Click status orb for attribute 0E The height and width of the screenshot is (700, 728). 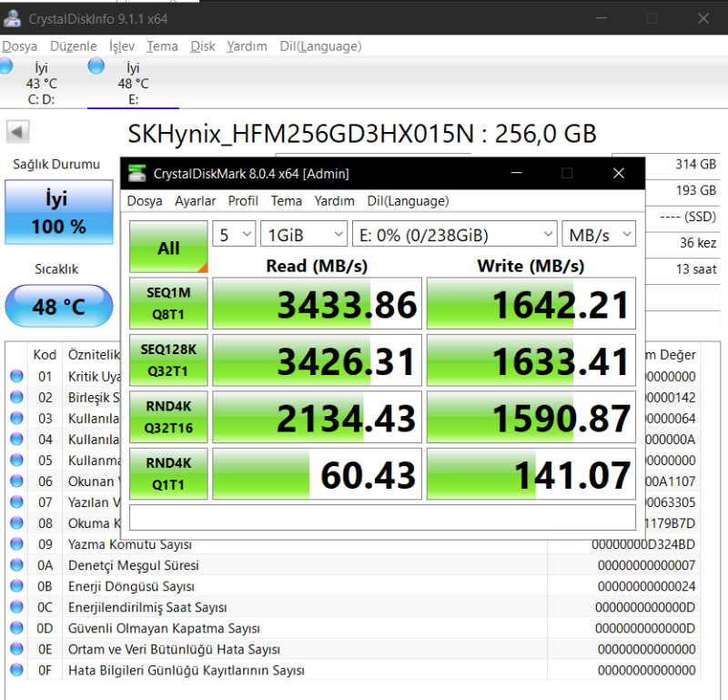click(16, 648)
